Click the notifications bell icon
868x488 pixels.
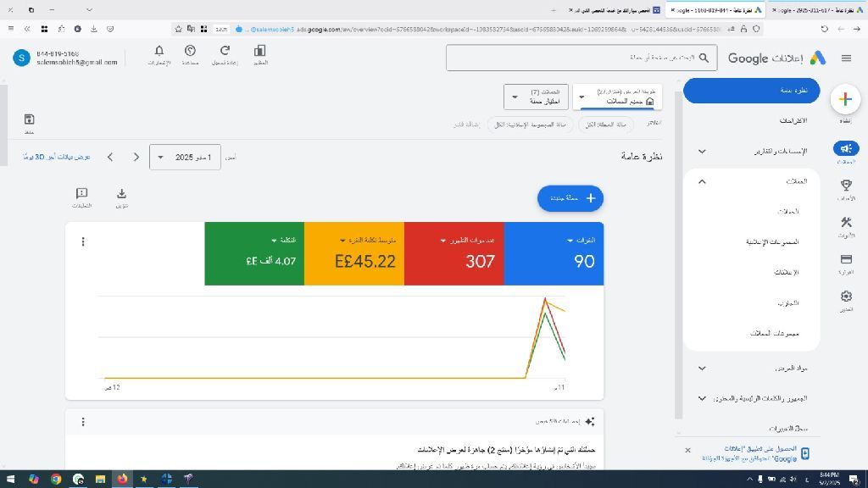point(159,52)
